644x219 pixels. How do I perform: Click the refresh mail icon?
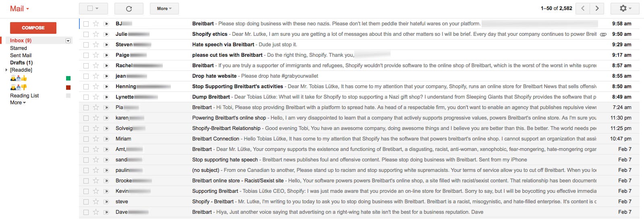coord(129,8)
